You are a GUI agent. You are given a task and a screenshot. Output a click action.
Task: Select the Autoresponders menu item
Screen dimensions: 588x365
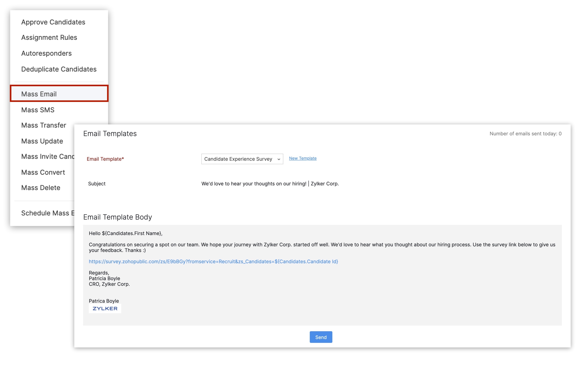click(x=46, y=53)
